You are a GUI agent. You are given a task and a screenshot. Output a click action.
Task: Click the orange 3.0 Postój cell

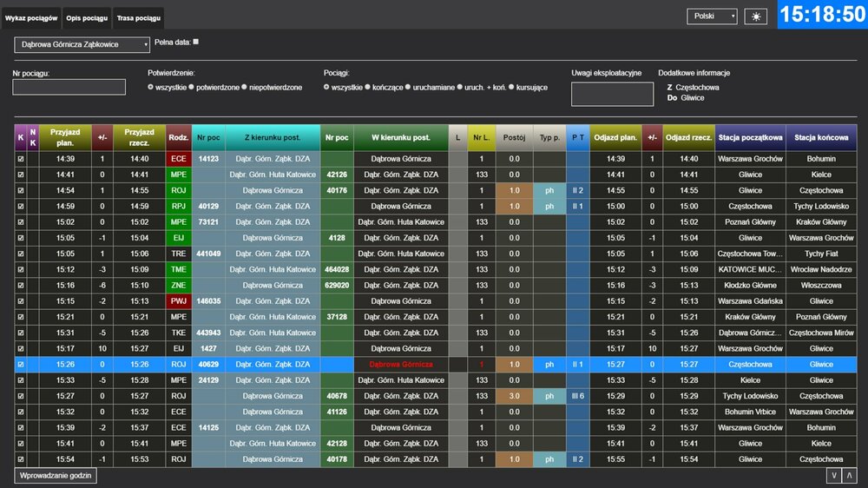(x=514, y=396)
